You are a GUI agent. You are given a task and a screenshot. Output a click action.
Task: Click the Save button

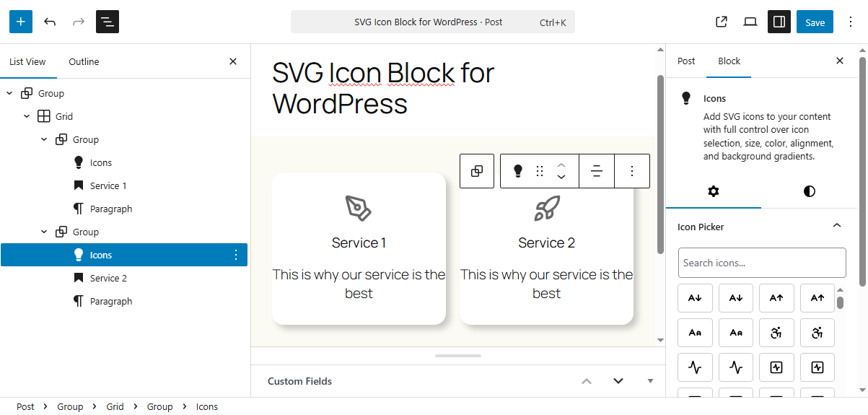[815, 22]
